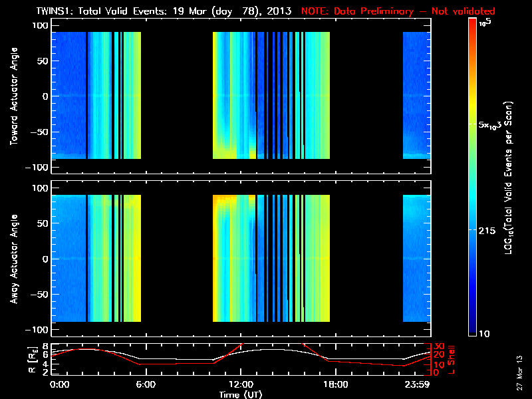Image resolution: width=532 pixels, height=399 pixels.
Task: Click the 0:00 time tick label
Action: pos(59,385)
